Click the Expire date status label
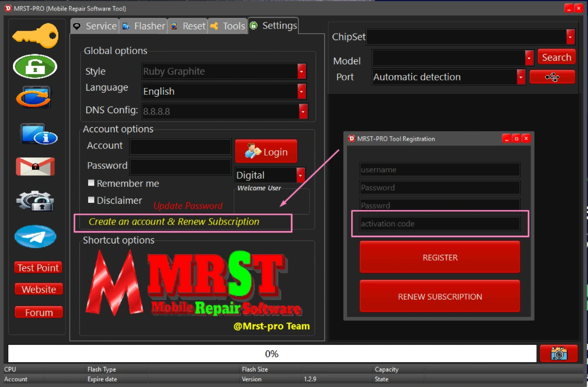 pos(102,379)
